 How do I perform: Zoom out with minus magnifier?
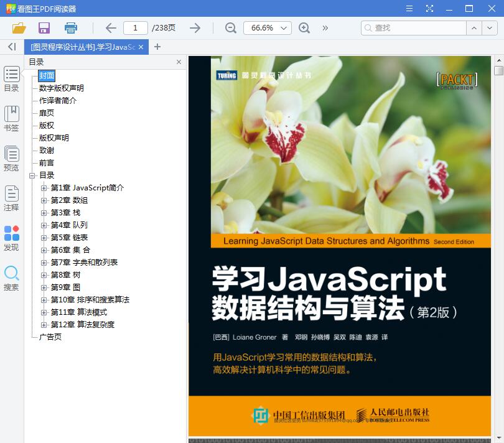point(230,28)
